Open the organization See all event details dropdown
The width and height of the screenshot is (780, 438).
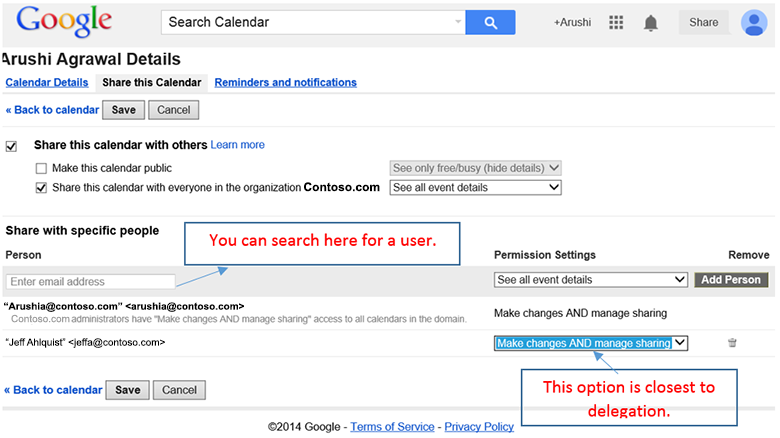475,187
